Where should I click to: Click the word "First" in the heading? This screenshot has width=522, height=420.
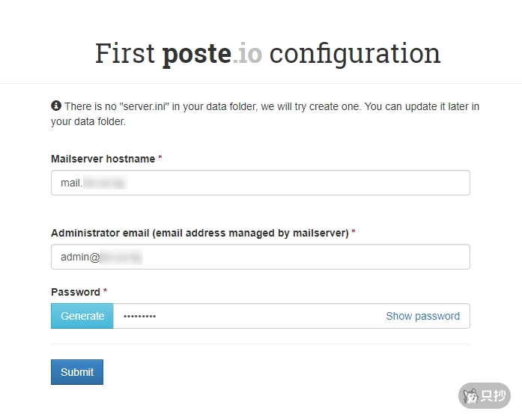tap(125, 54)
